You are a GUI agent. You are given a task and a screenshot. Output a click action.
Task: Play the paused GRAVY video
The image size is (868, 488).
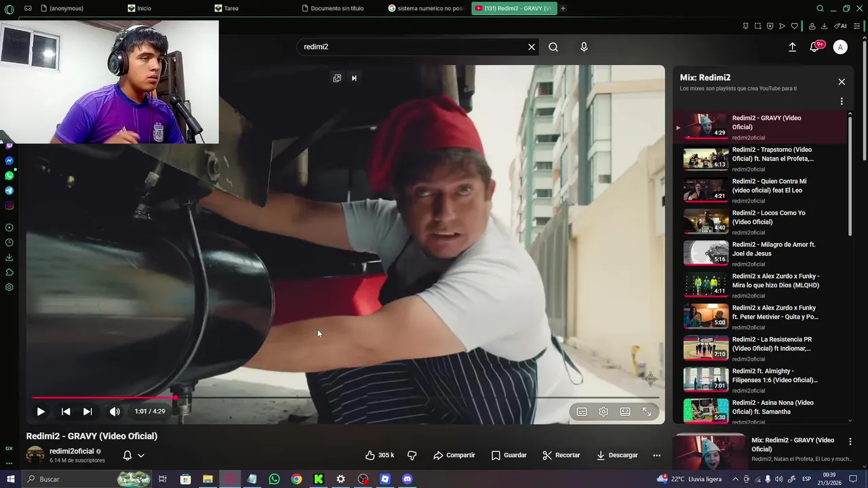[x=41, y=411]
